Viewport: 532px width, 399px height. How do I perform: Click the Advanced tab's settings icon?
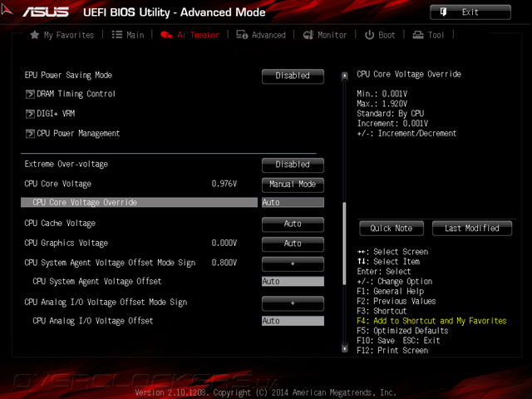(242, 35)
